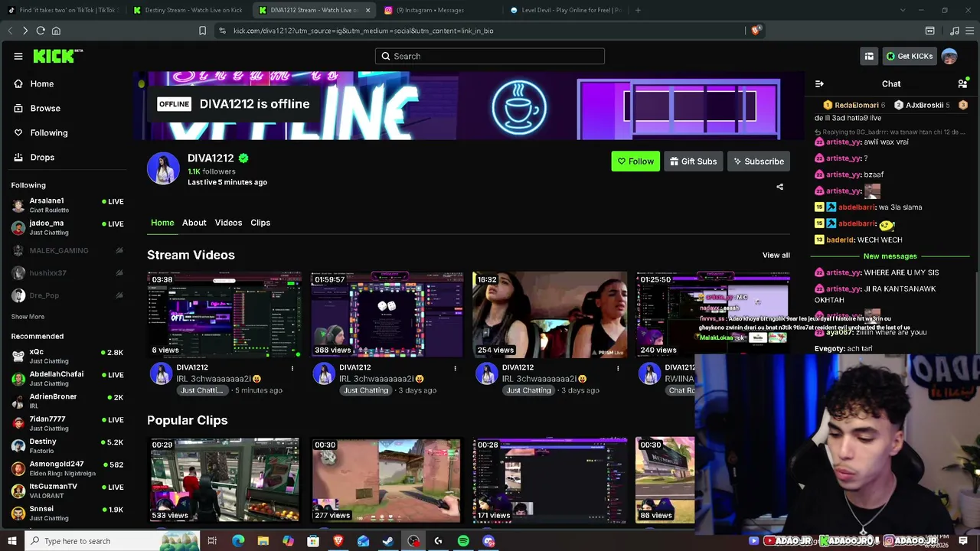This screenshot has width=980, height=551.
Task: Open options menu for the 254-views video
Action: (618, 368)
